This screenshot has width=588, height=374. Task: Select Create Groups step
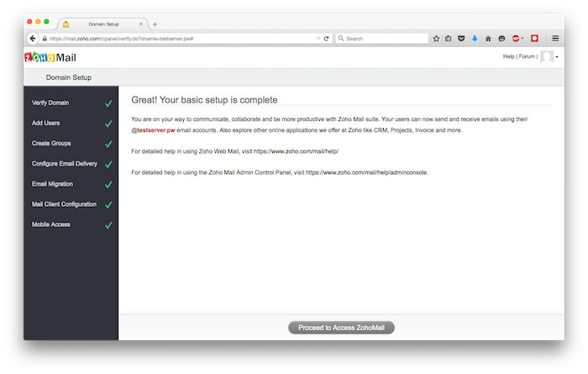tap(51, 144)
